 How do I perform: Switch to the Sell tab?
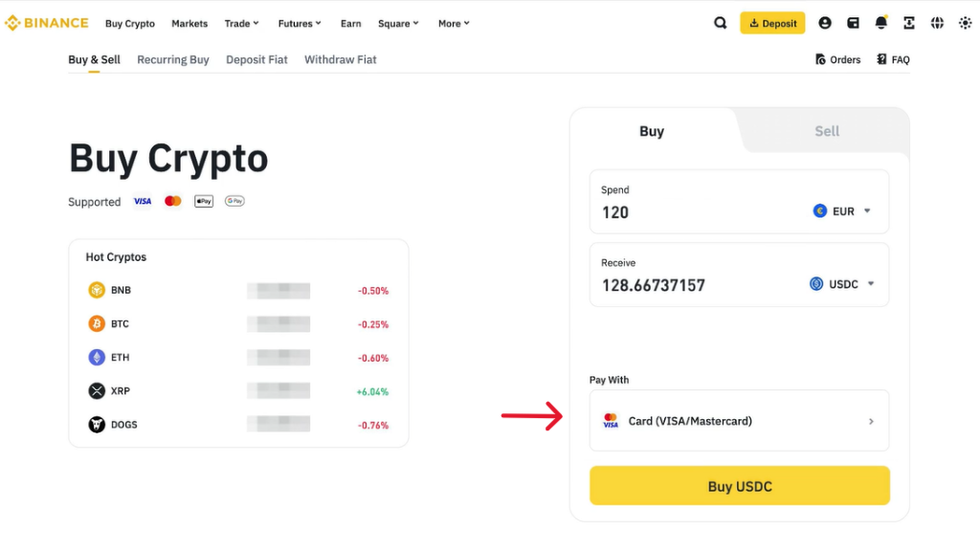click(x=826, y=131)
